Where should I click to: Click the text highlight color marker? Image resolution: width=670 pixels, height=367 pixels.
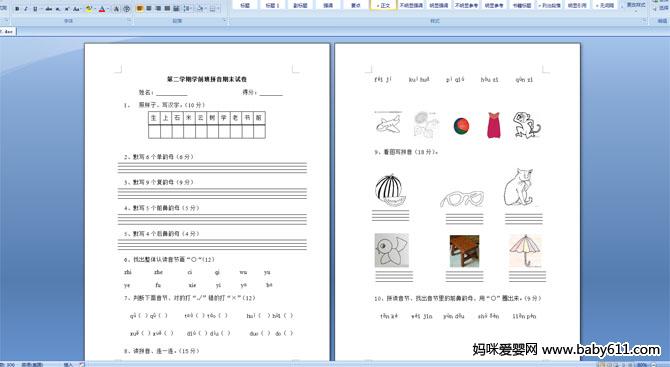coord(89,9)
